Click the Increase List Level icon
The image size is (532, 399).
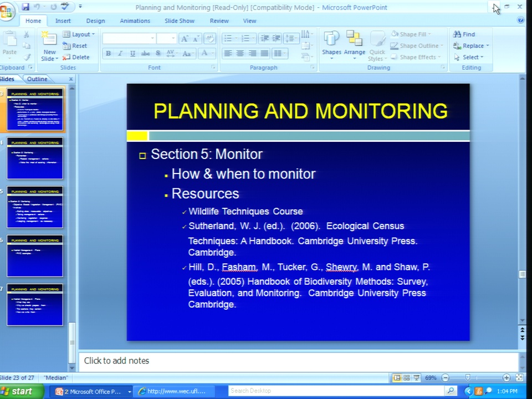(x=277, y=38)
